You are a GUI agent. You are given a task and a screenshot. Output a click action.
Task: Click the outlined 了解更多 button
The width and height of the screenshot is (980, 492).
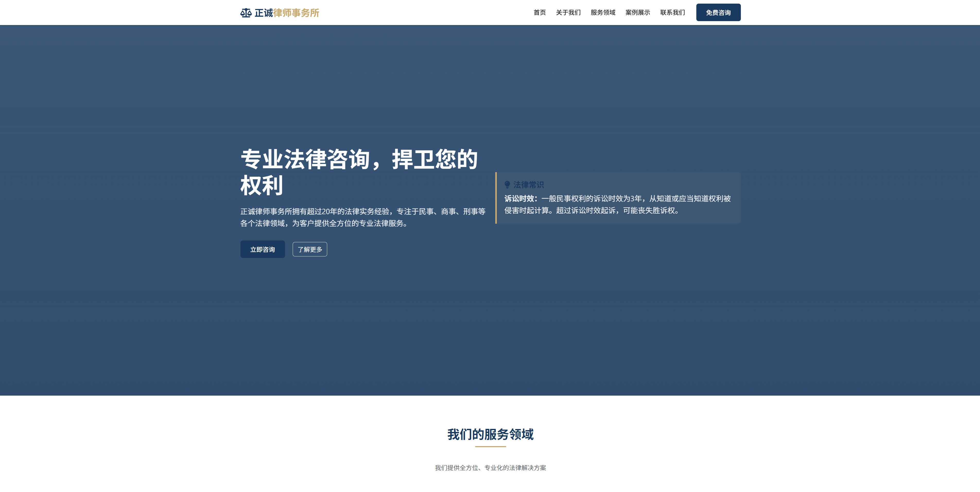pos(309,249)
